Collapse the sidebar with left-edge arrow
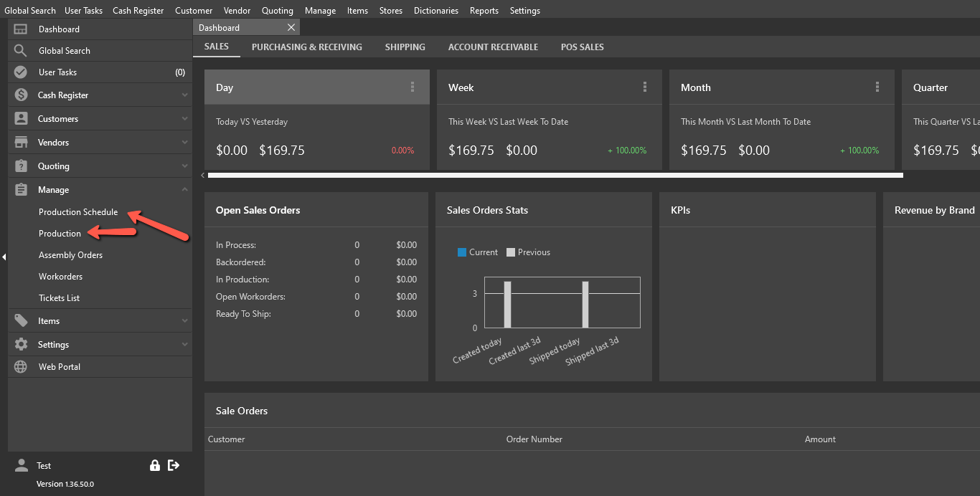The image size is (980, 496). pyautogui.click(x=4, y=257)
